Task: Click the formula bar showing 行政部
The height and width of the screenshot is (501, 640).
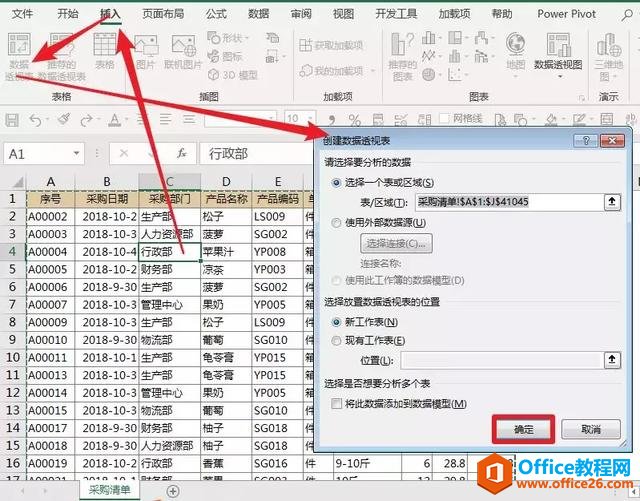Action: click(257, 154)
